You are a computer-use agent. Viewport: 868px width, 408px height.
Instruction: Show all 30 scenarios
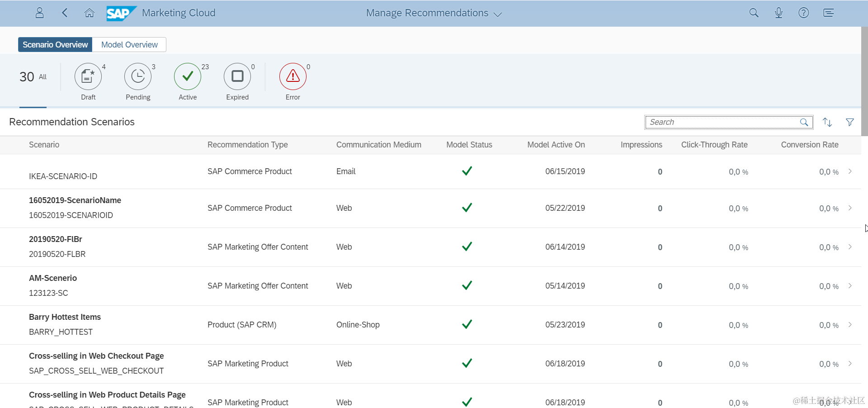point(33,77)
